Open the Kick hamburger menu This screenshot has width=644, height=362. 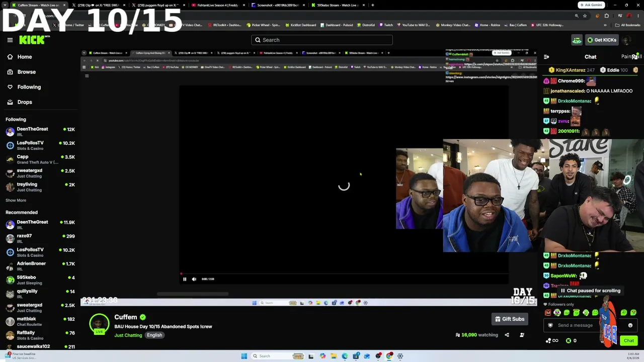[x=10, y=40]
